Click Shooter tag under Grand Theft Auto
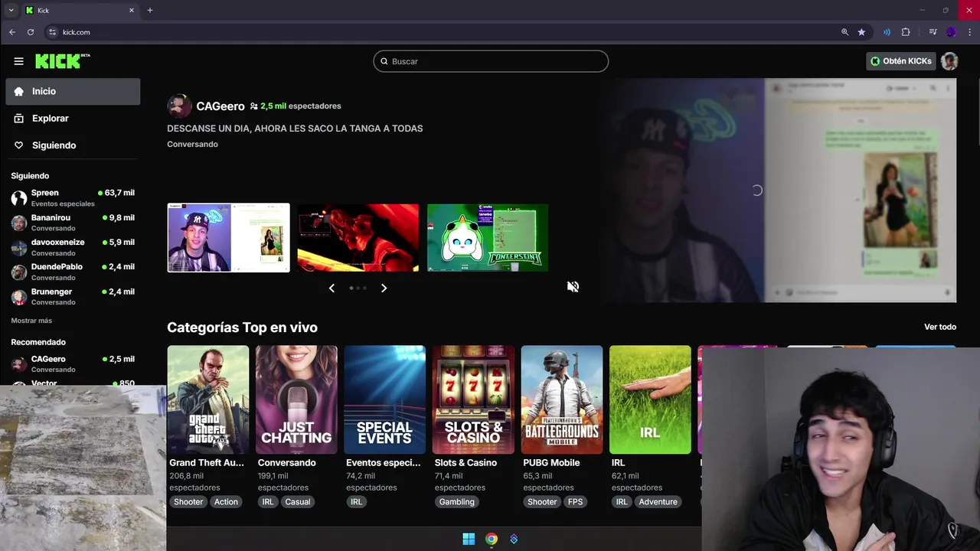This screenshot has width=980, height=551. pos(188,502)
